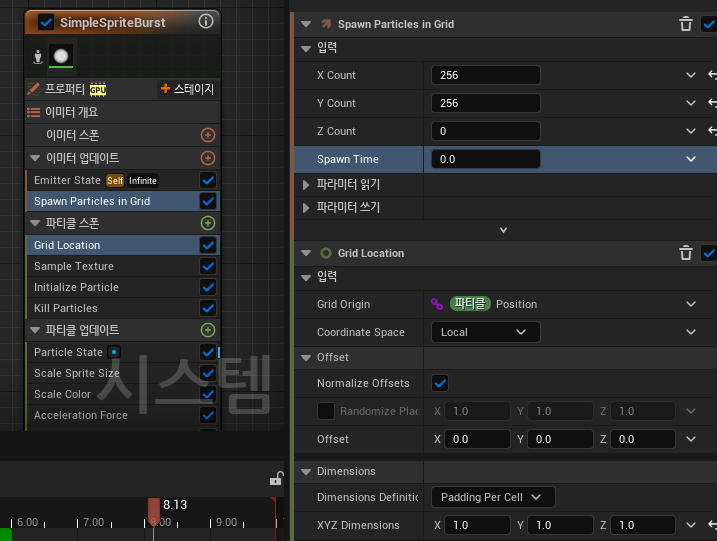Reset XYZ Dimensions to default

pos(712,525)
